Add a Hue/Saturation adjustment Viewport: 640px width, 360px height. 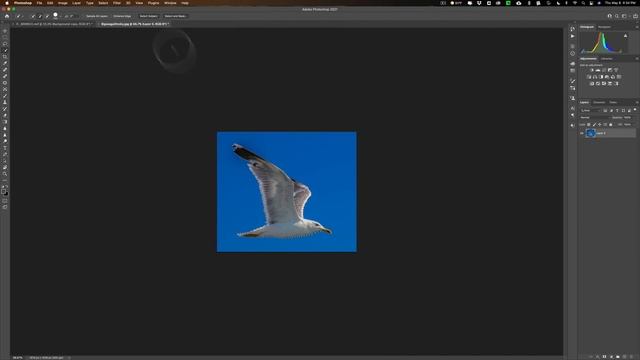tap(589, 77)
